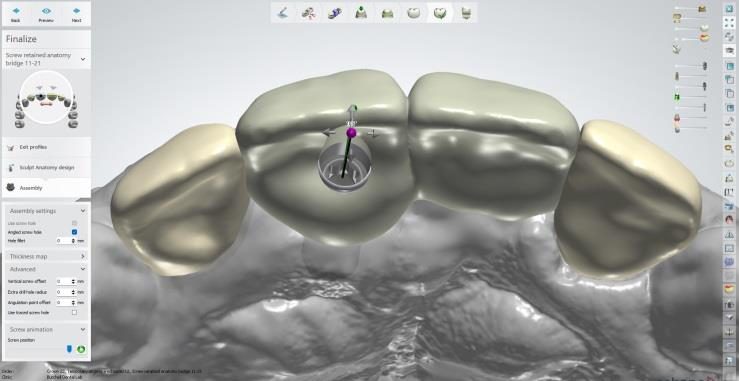Click the red-haired face icon in right toolbar

[729, 220]
